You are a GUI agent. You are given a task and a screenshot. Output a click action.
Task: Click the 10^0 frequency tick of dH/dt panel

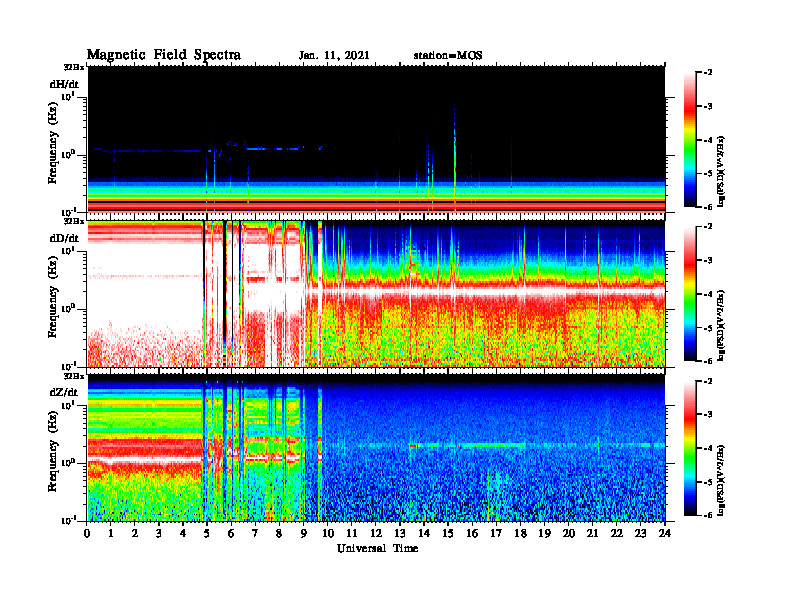(x=69, y=155)
